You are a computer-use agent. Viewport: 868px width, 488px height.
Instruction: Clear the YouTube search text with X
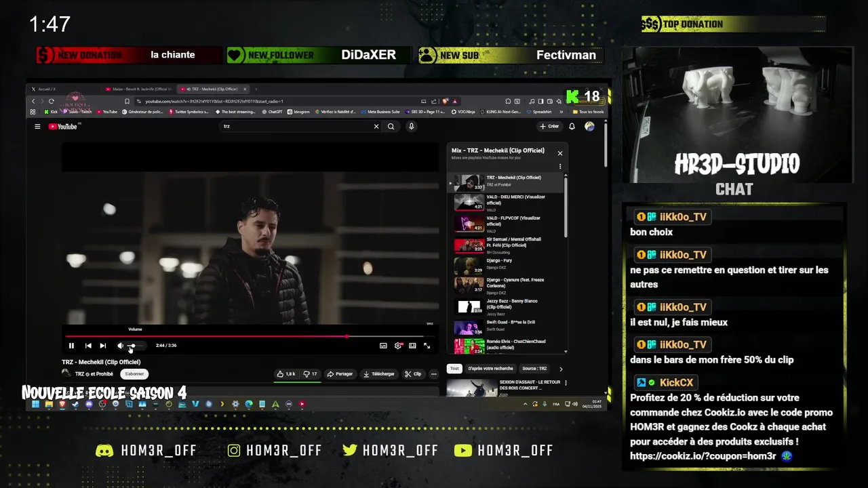(x=376, y=126)
